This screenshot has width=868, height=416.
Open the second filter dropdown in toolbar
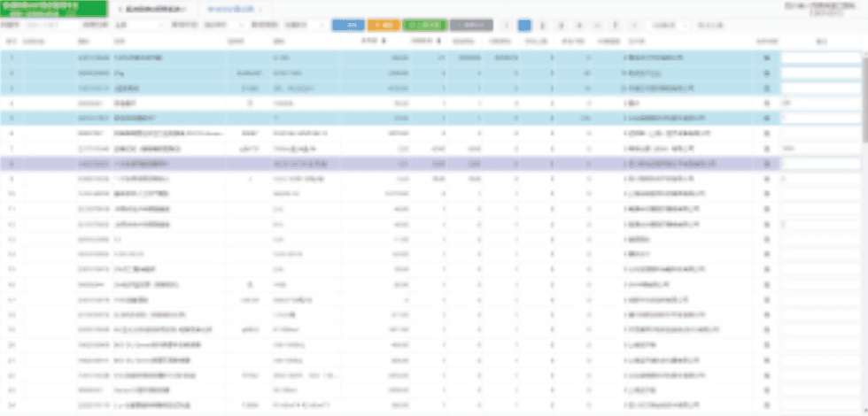click(223, 25)
